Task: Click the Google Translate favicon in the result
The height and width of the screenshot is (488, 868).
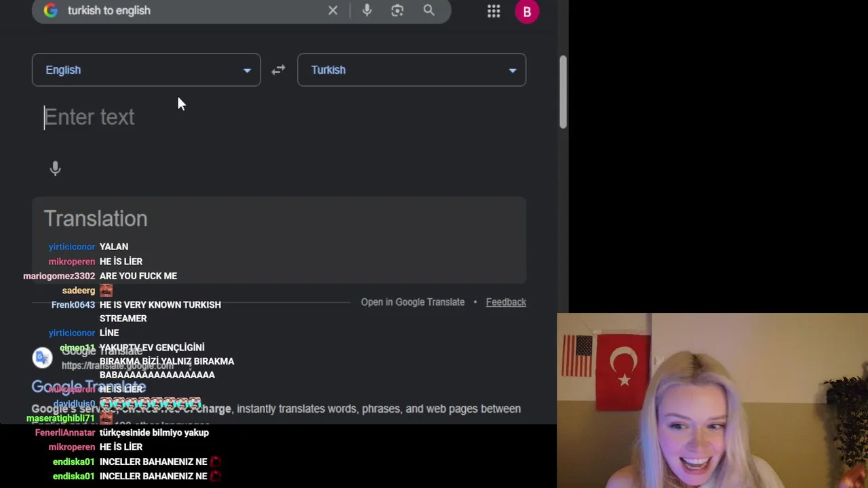Action: (42, 357)
